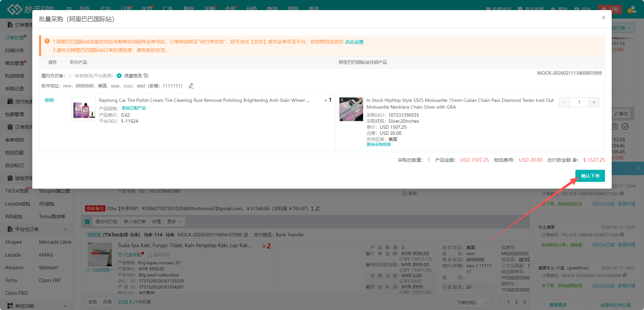Click 更换匹配产品 link
Image resolution: width=644 pixels, height=310 pixels.
tap(134, 108)
